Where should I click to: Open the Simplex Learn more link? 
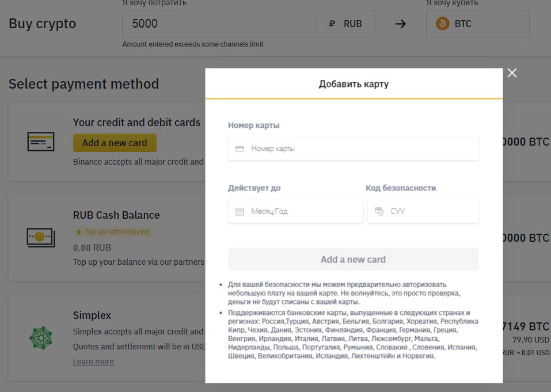pyautogui.click(x=93, y=361)
